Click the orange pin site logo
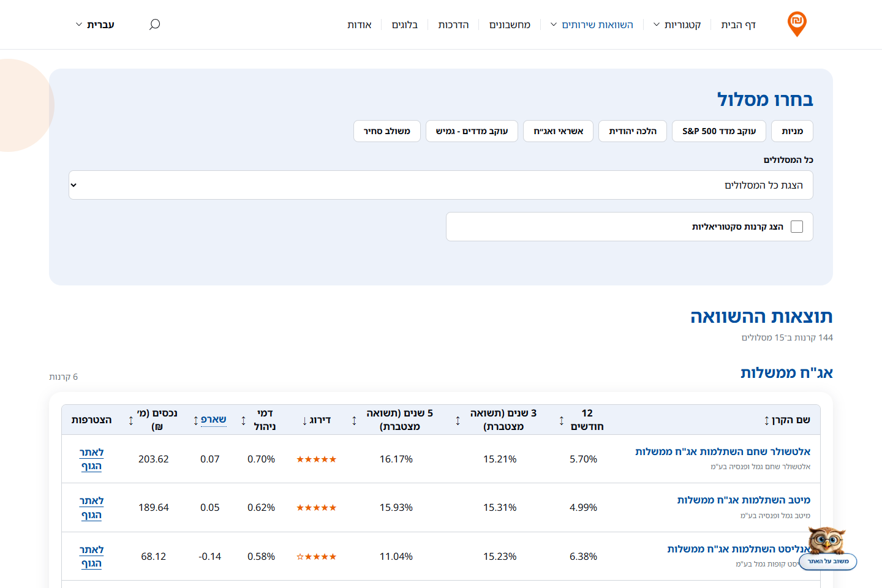 pyautogui.click(x=797, y=24)
